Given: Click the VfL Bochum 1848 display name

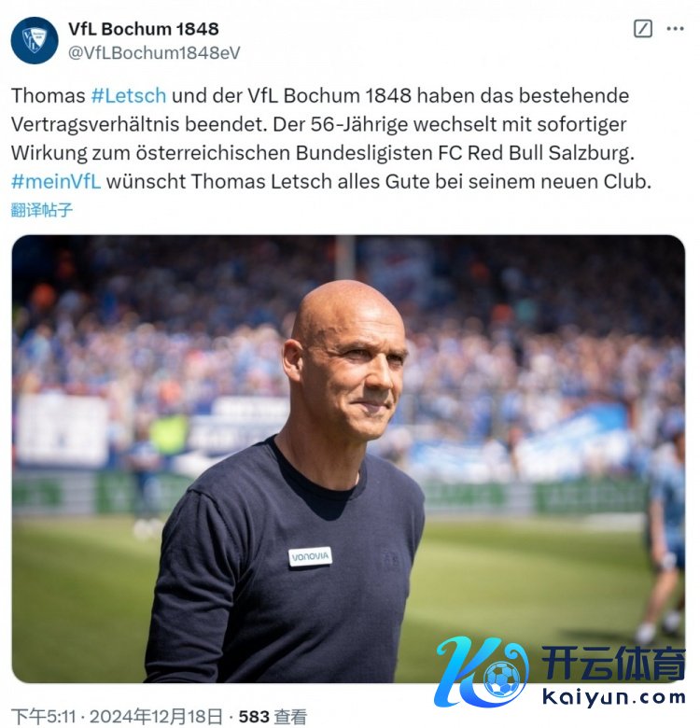Looking at the screenshot, I should click(144, 29).
